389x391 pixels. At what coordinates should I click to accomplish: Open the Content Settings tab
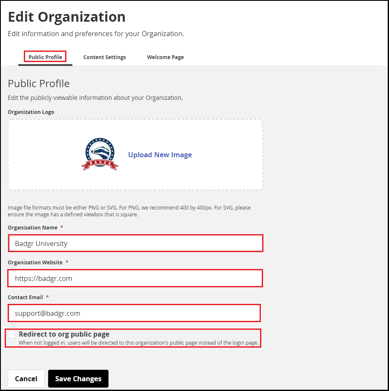pos(105,57)
